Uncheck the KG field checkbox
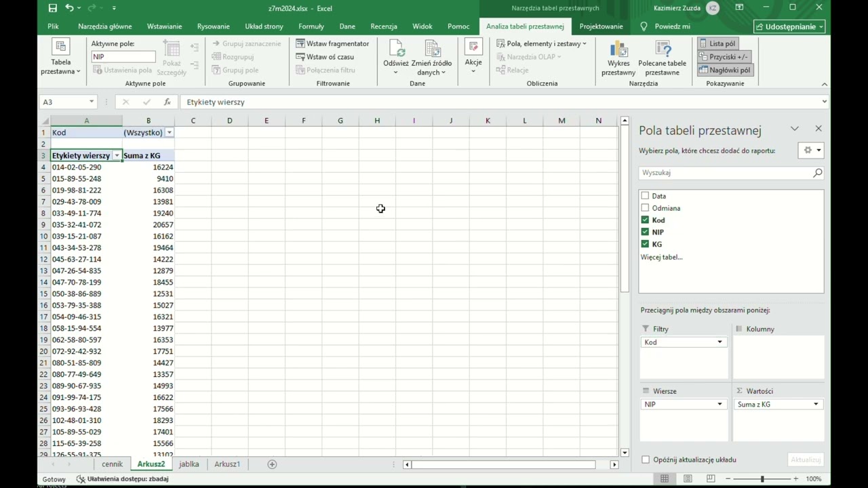Viewport: 868px width, 488px height. coord(645,244)
